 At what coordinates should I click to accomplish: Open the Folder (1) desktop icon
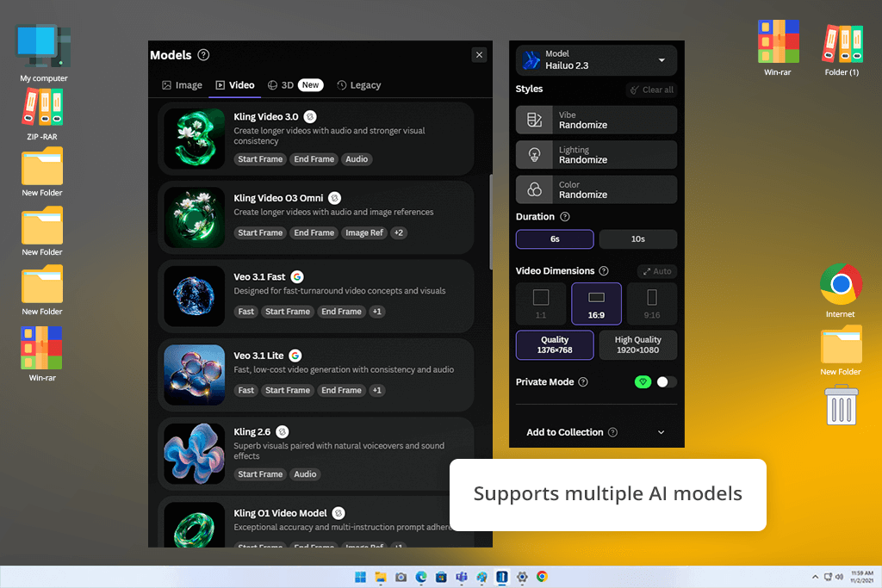[x=842, y=49]
